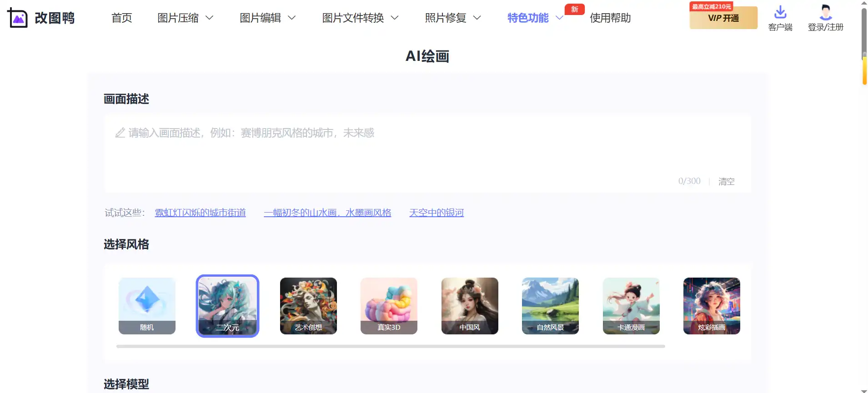This screenshot has height=393, width=868.
Task: Focus the 画面描述 text input area
Action: click(x=427, y=153)
